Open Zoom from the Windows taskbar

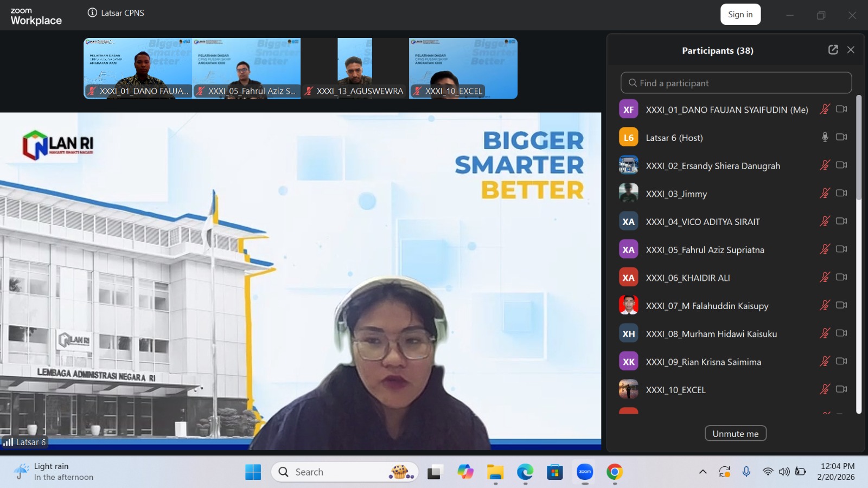[585, 472]
